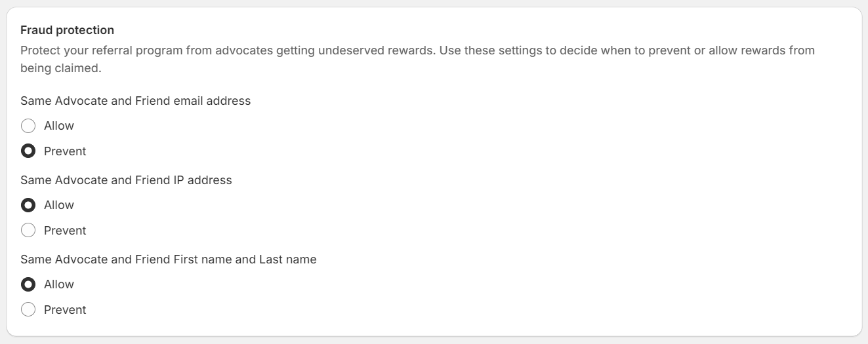Image resolution: width=868 pixels, height=344 pixels.
Task: Click "Allow" label text under First and Last name
Action: coord(59,284)
